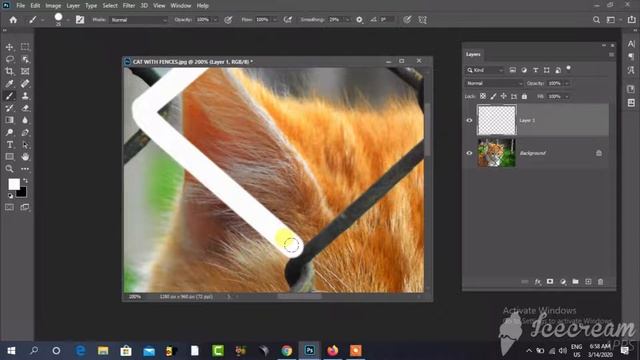
Task: Click the Home icon in options bar
Action: coord(13,20)
